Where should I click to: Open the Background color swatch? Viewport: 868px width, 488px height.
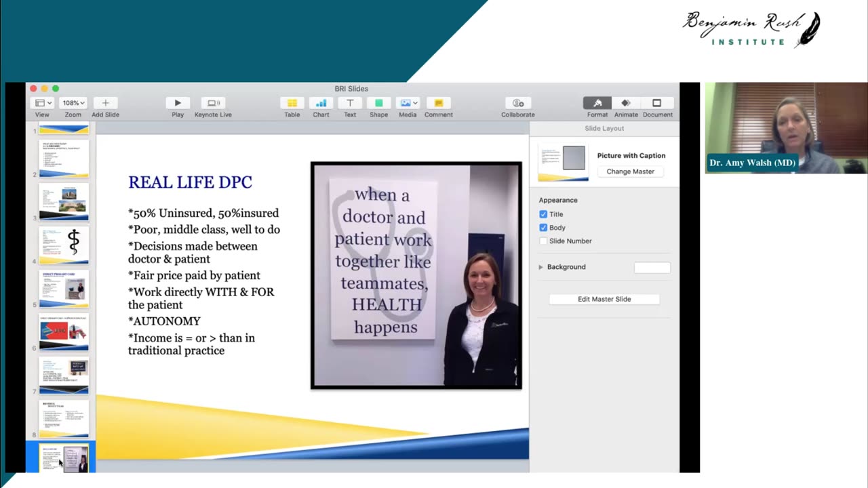click(652, 268)
